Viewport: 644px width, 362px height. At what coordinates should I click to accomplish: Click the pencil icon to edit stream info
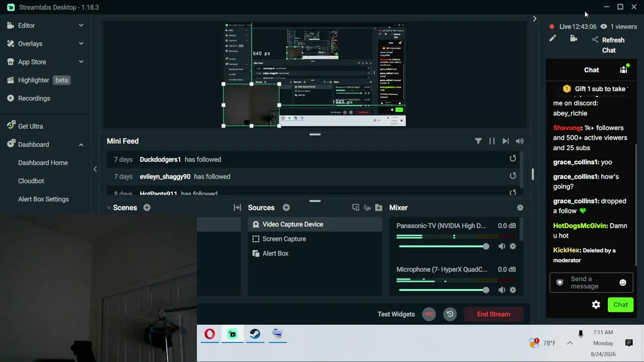click(552, 39)
